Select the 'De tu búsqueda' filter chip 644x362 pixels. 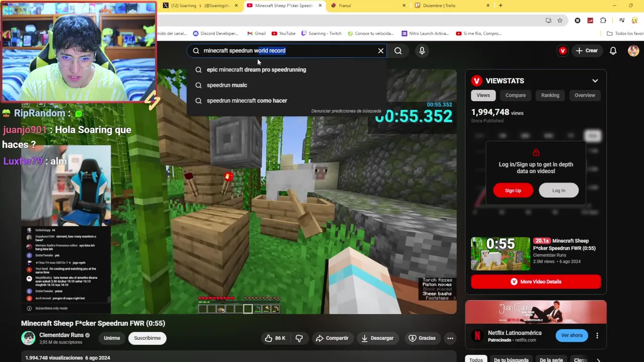point(511,359)
